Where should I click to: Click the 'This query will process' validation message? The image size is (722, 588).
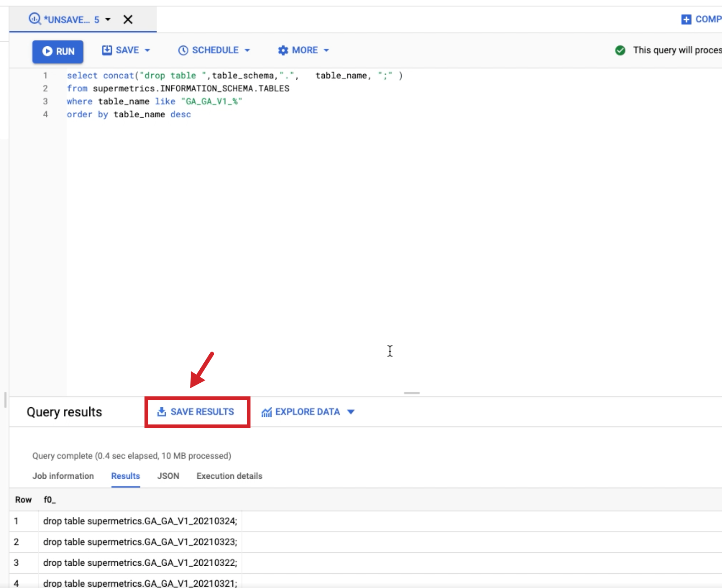tap(677, 50)
